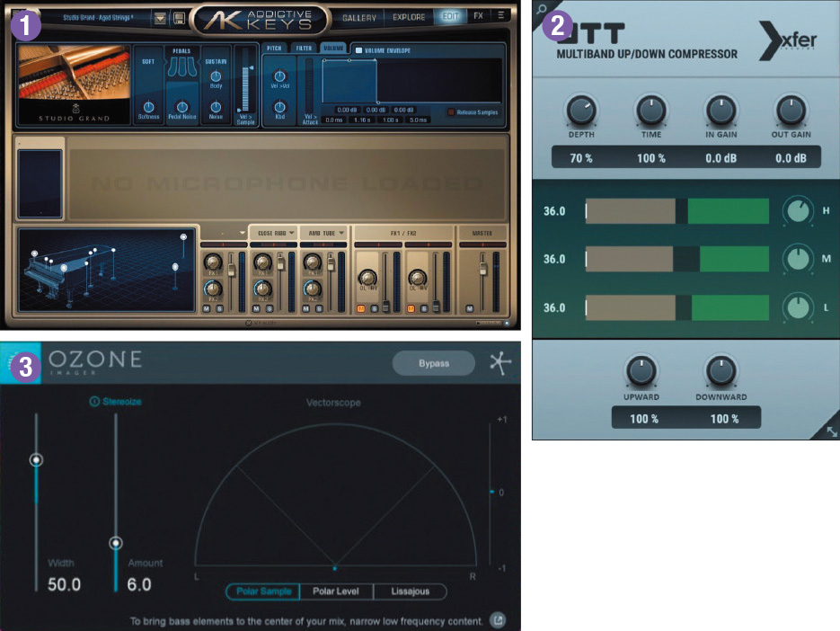Click the 3D piano microphone position view
Screen dimensions: 840x631
(x=107, y=271)
